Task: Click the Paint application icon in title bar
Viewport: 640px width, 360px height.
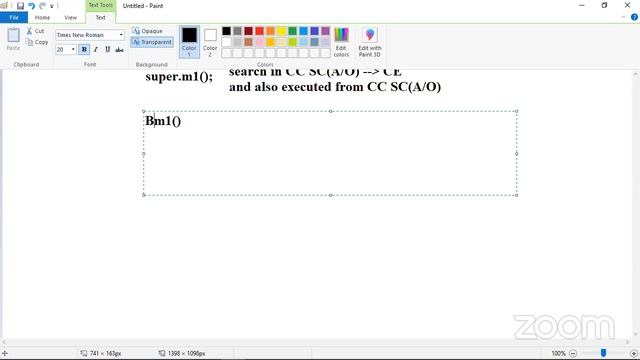Action: 4,5
